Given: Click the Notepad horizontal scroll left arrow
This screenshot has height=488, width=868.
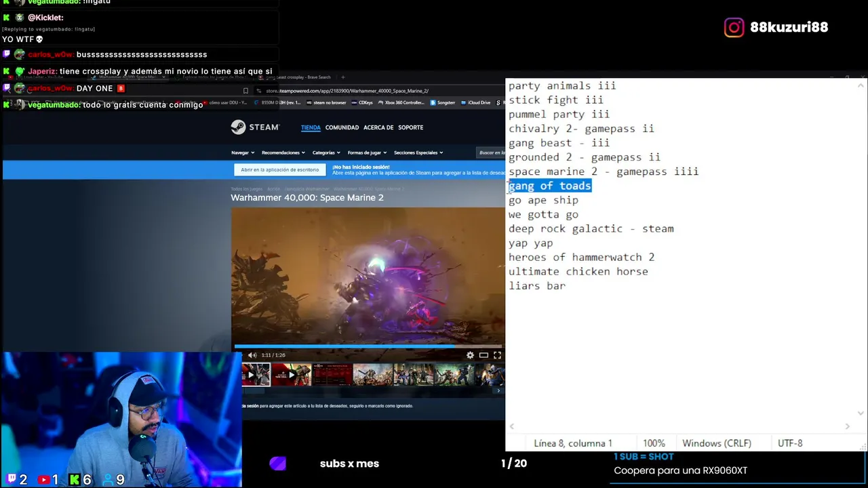Looking at the screenshot, I should 512,426.
